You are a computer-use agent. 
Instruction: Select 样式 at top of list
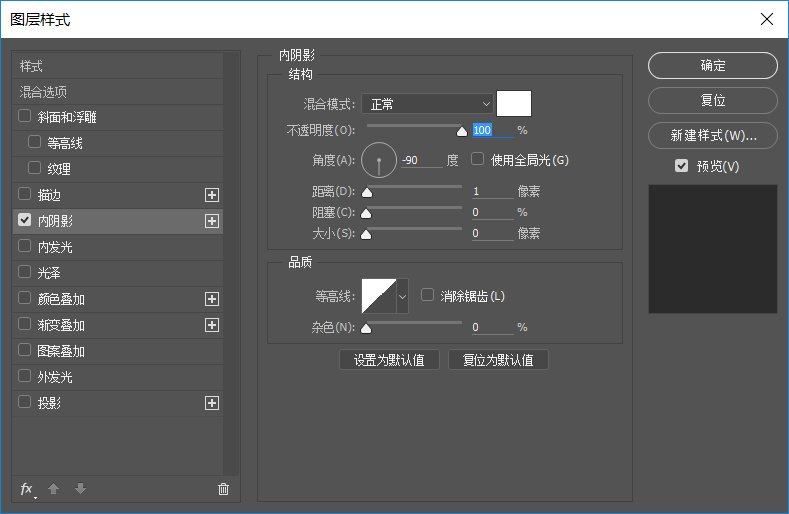coord(32,66)
